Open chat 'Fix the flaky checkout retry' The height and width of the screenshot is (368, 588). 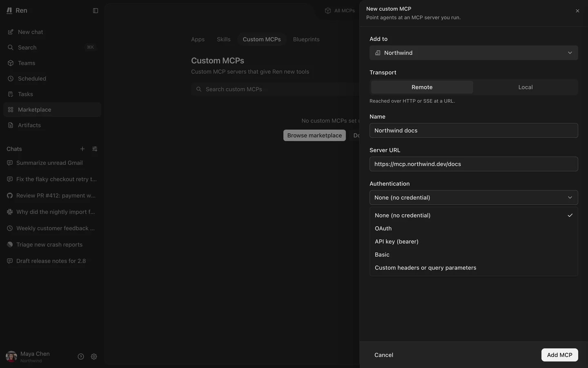[52, 179]
